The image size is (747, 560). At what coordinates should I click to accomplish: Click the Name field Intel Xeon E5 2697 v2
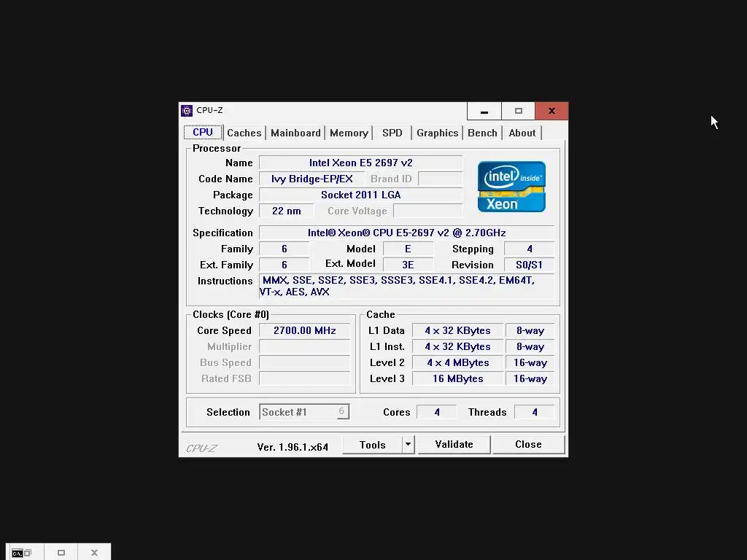(x=360, y=163)
